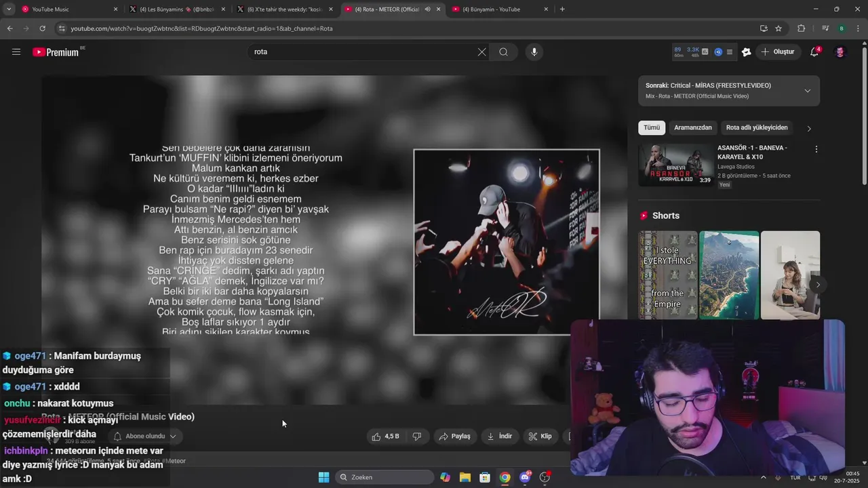Show hidden system tray icons chevron

tap(764, 478)
